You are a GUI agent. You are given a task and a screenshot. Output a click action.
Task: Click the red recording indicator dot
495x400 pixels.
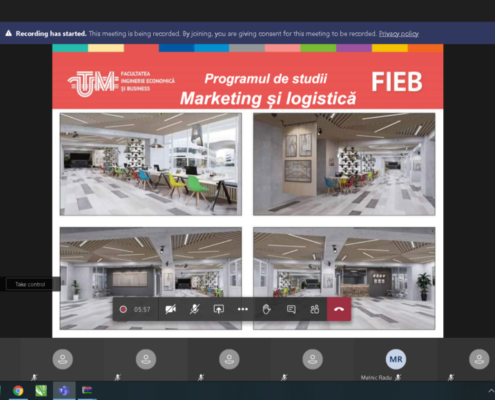[123, 309]
